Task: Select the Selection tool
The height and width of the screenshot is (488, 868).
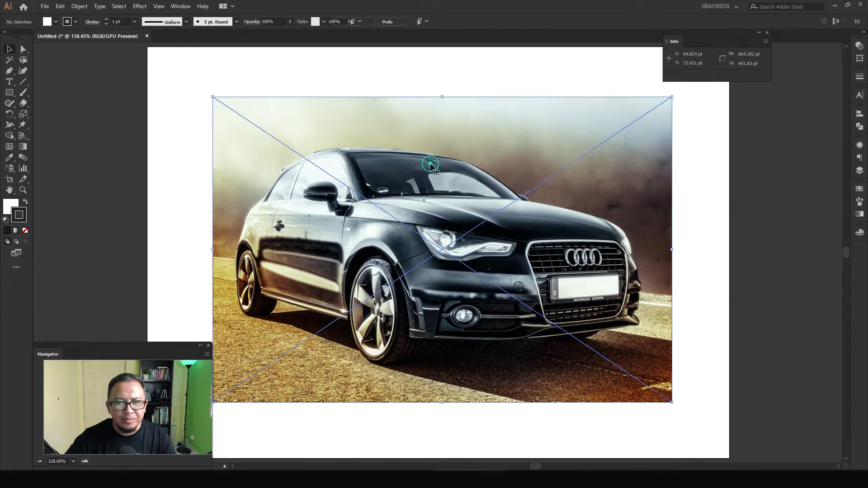Action: coord(9,49)
